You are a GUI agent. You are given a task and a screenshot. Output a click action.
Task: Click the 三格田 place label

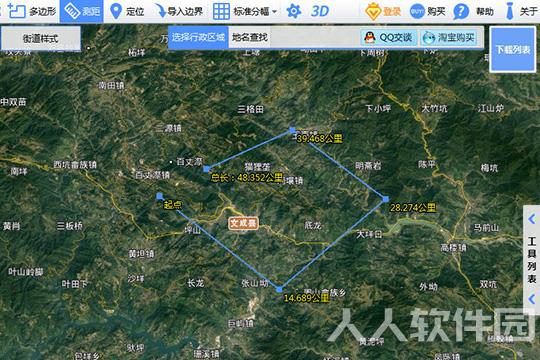pyautogui.click(x=250, y=109)
